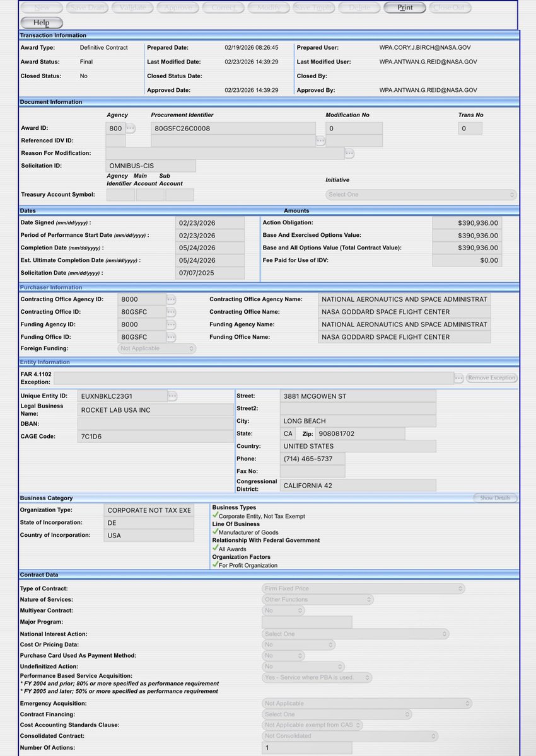Click the Validate button

[132, 8]
